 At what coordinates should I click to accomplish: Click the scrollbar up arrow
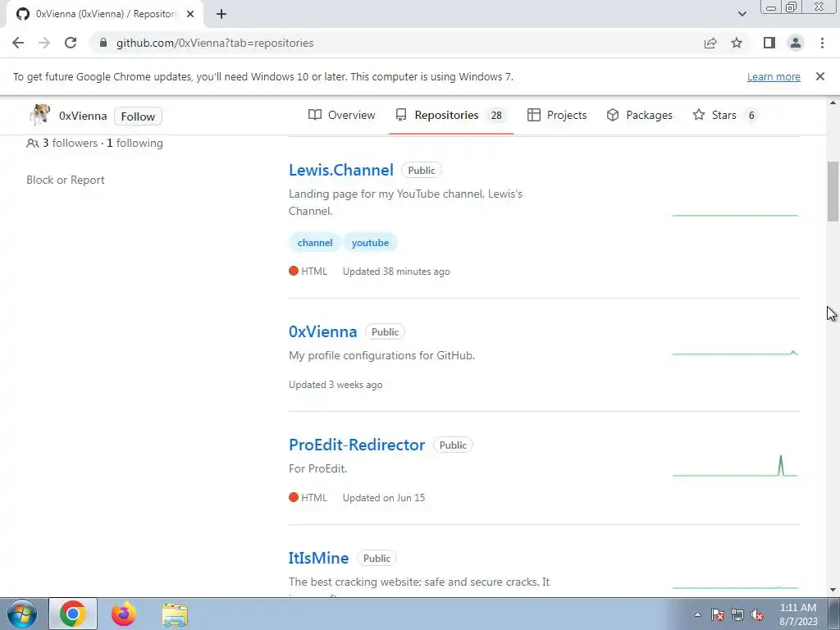tap(833, 103)
